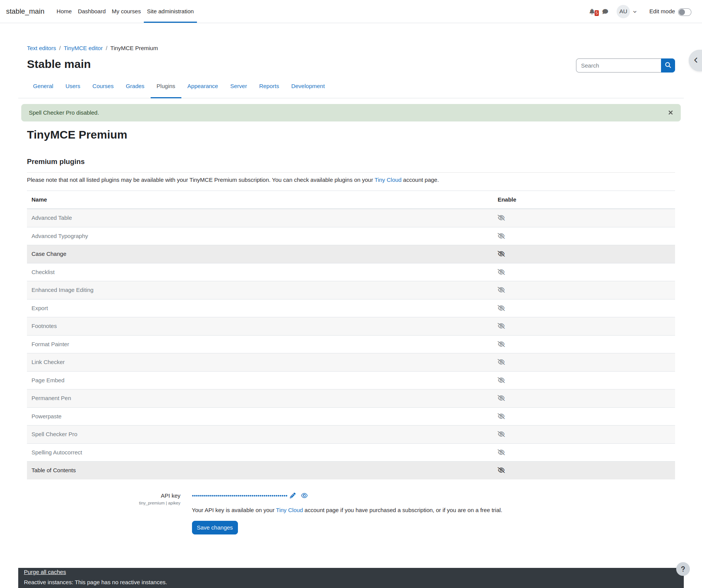702x588 pixels.
Task: Enable the Powerpaste plugin
Action: [501, 416]
